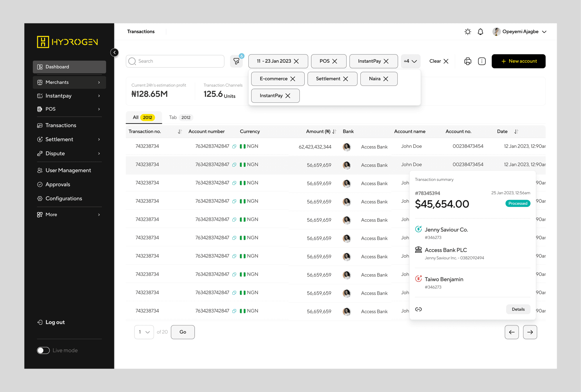This screenshot has width=581, height=392.
Task: Click the Search input field
Action: tap(175, 61)
